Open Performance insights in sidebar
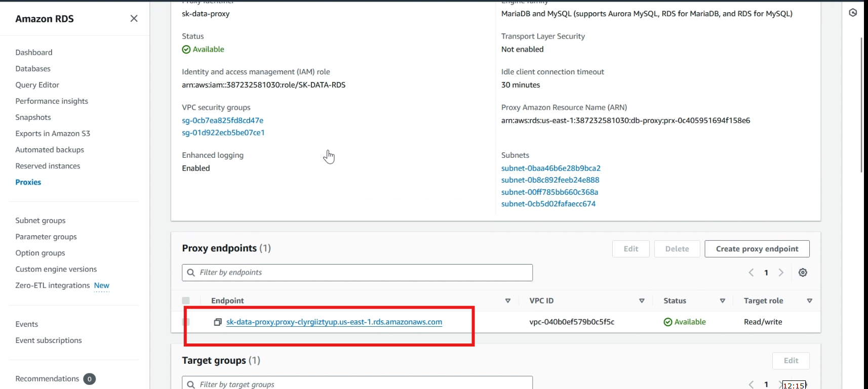The height and width of the screenshot is (389, 868). tap(52, 101)
